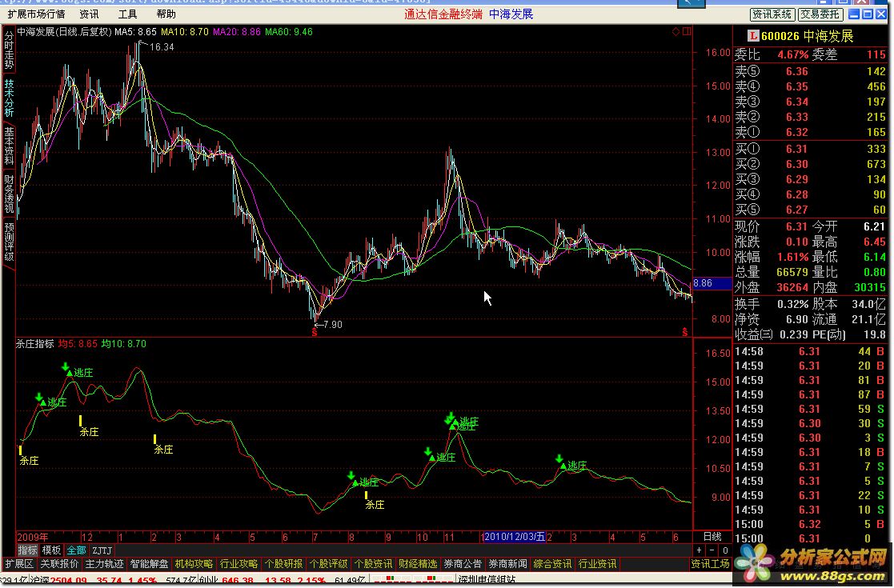This screenshot has width=894, height=588.
Task: Click the MA60: 9.46 legend value
Action: click(288, 32)
